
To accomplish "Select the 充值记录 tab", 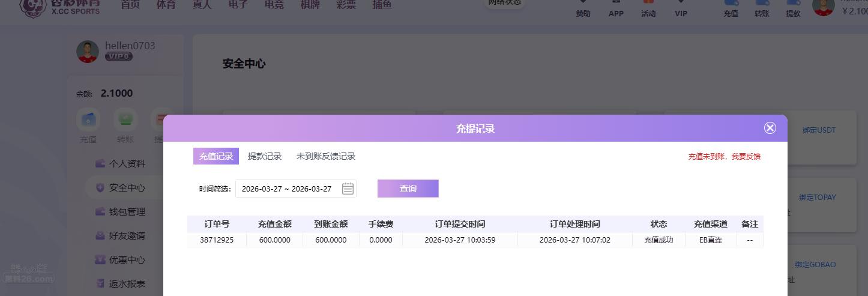I will [x=216, y=156].
